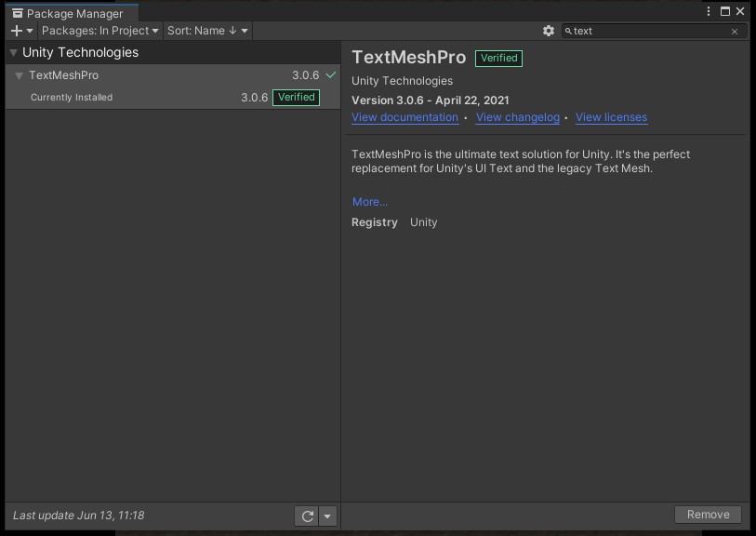Open the View licenses link

611,117
